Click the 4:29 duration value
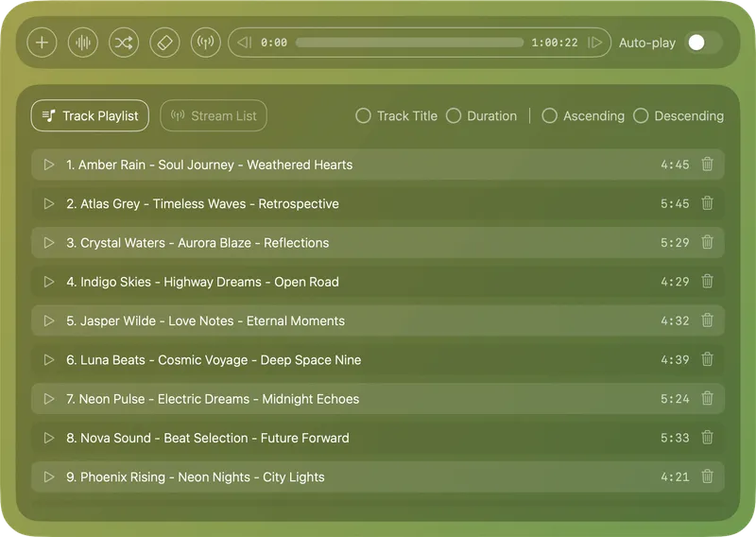 click(675, 282)
